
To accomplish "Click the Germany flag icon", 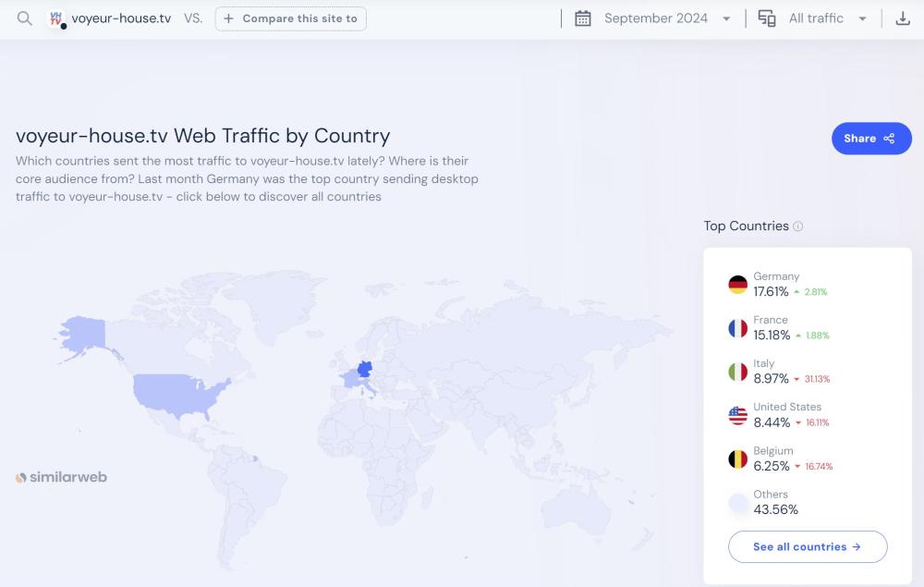I will click(x=737, y=285).
